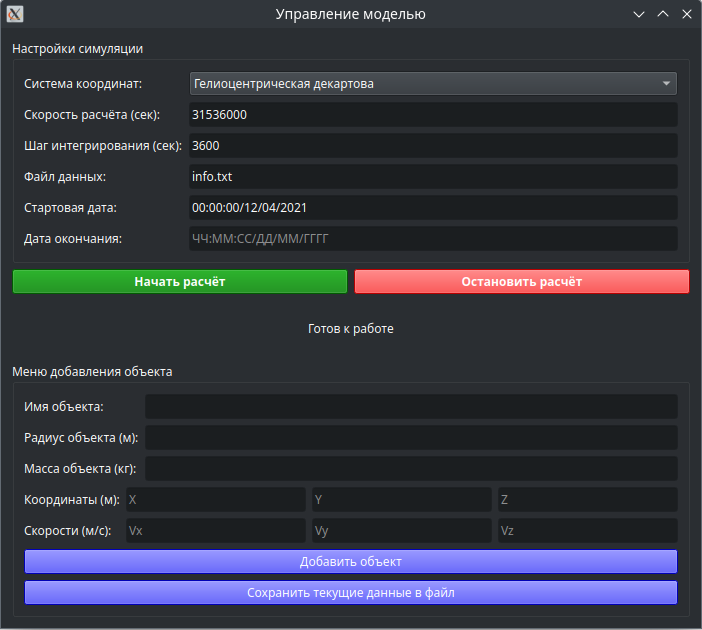
Task: Click the Дата окончания label
Action: (73, 239)
